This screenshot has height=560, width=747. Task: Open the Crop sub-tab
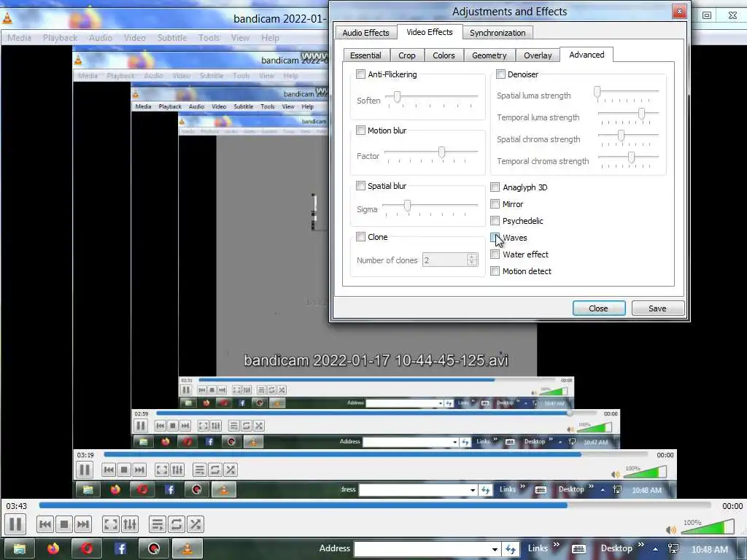pos(407,55)
